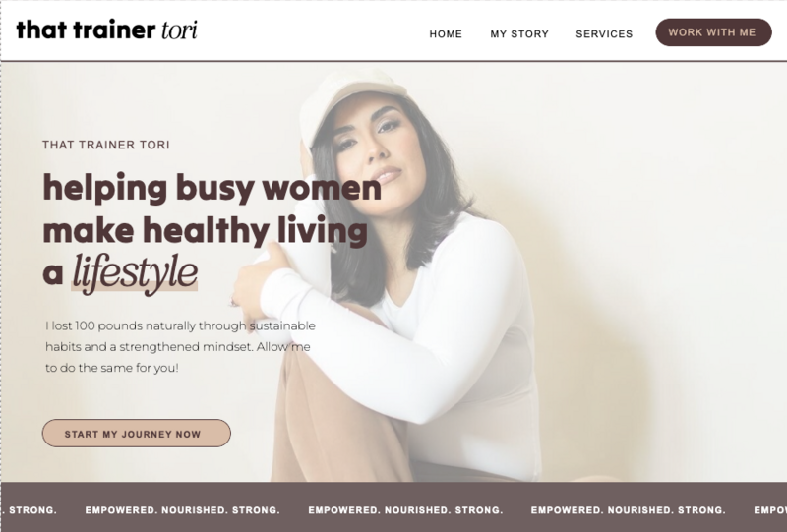
Task: Click the cream baseball cap in photo
Action: (x=351, y=98)
